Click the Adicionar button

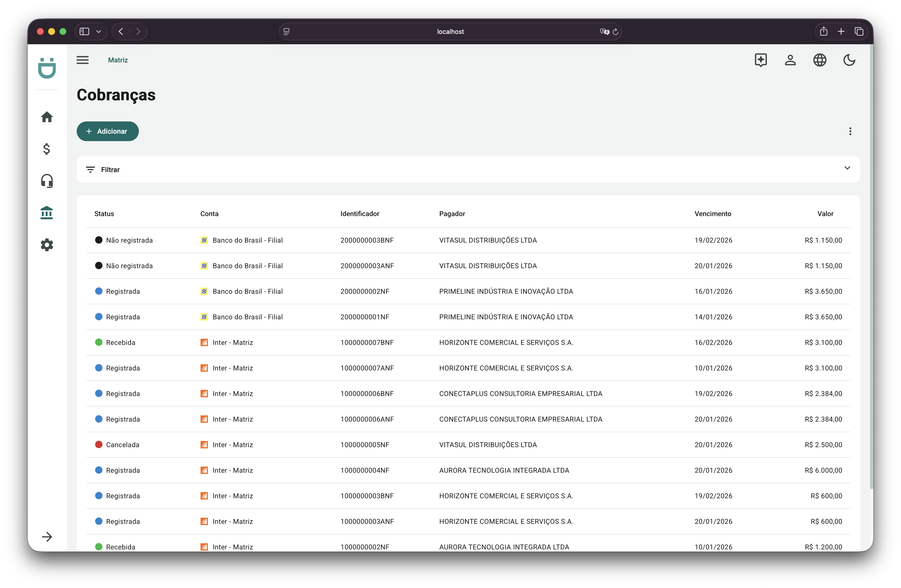[x=107, y=131]
